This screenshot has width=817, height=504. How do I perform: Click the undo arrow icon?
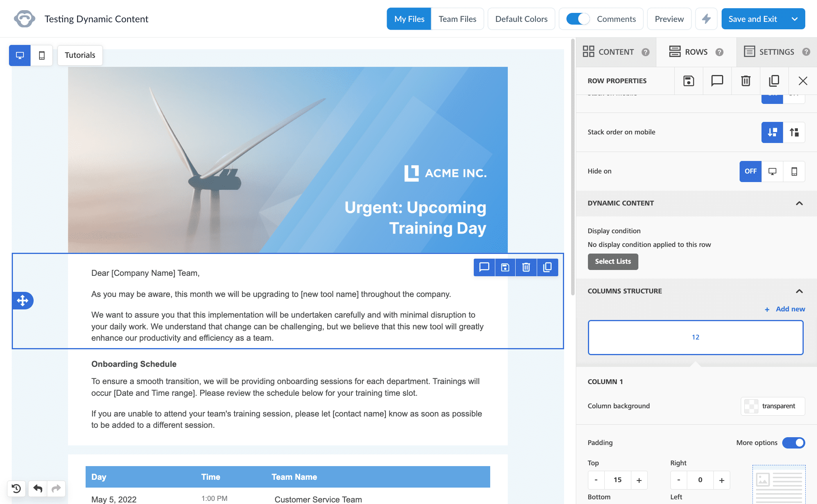[37, 488]
